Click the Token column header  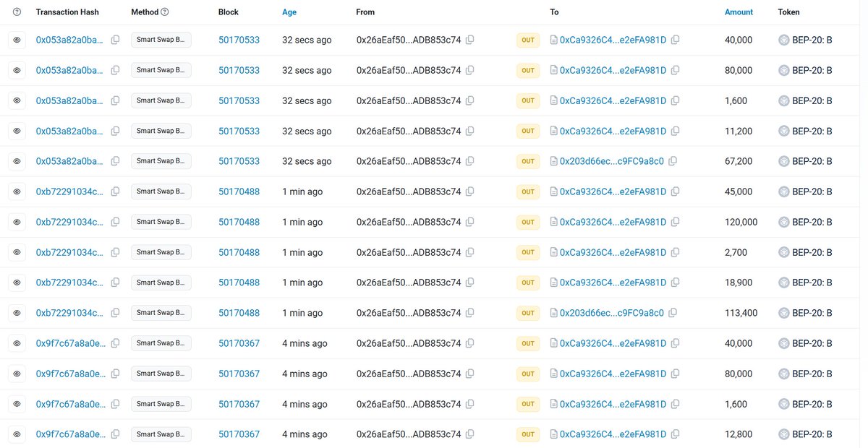point(789,12)
